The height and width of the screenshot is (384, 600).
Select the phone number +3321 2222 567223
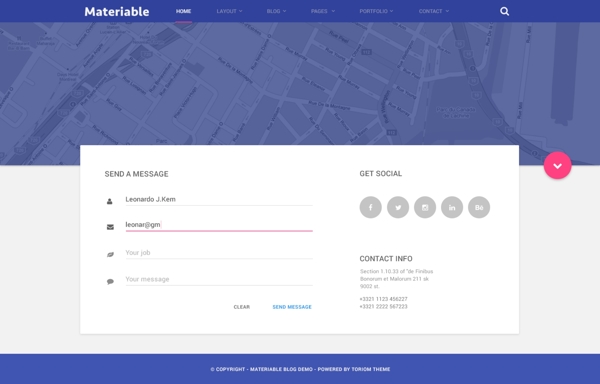(x=383, y=306)
